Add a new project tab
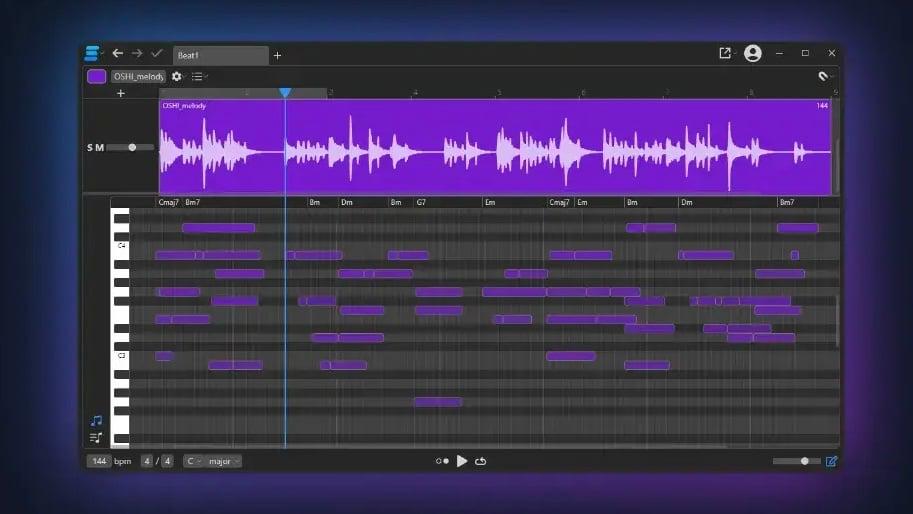Viewport: 913px width, 514px height. (277, 55)
